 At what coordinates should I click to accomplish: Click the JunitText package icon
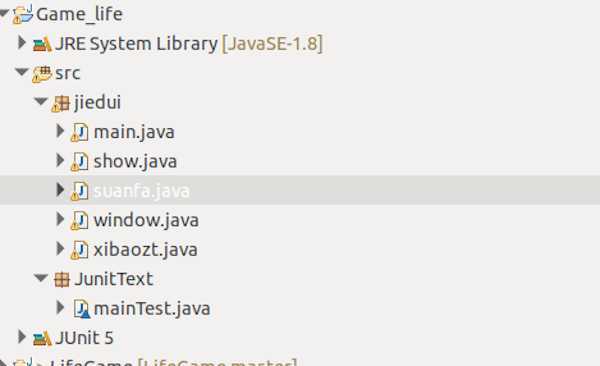pos(61,279)
